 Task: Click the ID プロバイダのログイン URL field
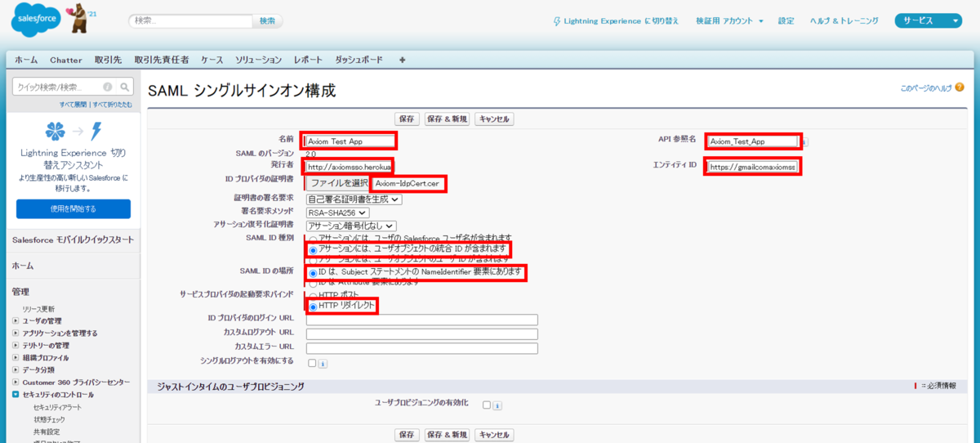(422, 320)
